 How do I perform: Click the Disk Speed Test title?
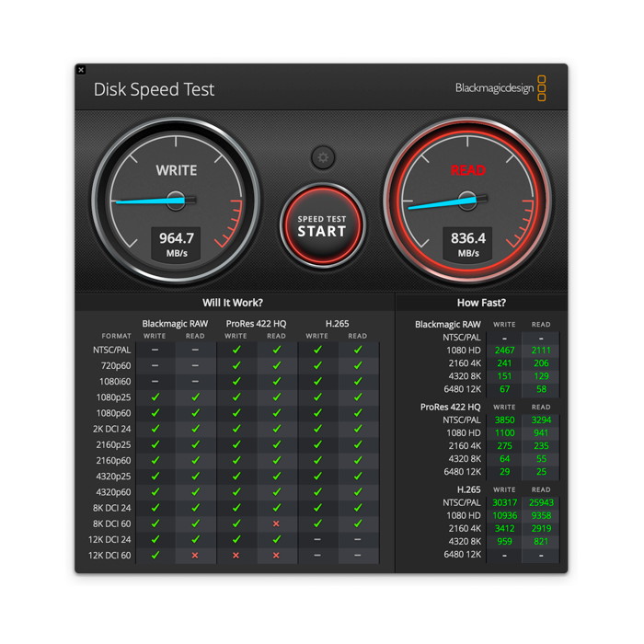tap(154, 89)
